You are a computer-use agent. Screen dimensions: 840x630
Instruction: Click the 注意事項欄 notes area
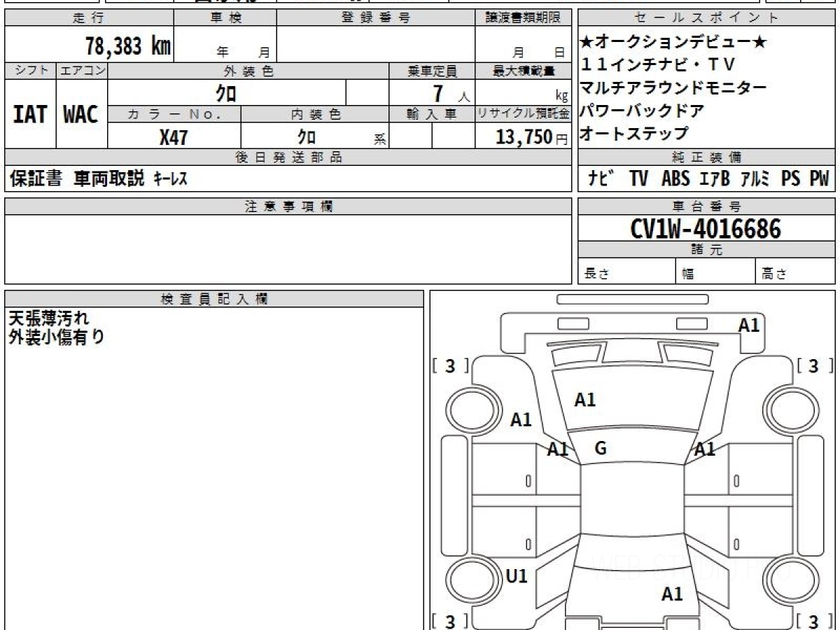288,248
